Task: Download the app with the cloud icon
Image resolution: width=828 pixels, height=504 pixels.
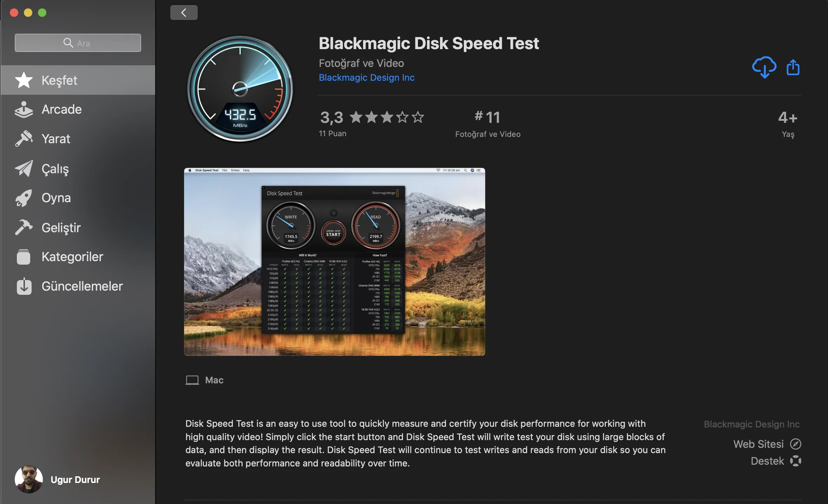Action: click(x=764, y=67)
